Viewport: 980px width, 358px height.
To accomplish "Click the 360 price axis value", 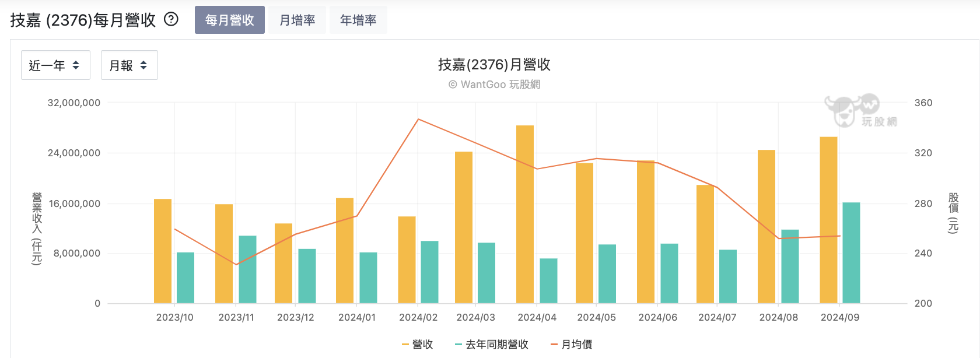I will tap(923, 103).
